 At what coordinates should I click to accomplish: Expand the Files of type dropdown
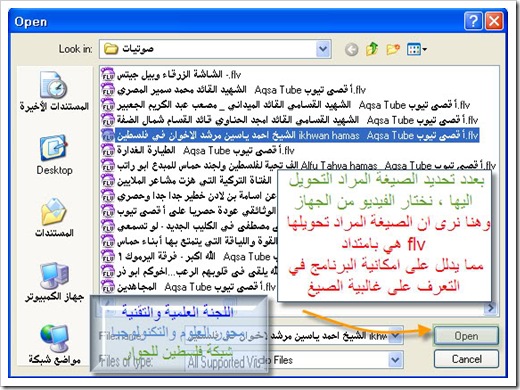click(x=395, y=360)
